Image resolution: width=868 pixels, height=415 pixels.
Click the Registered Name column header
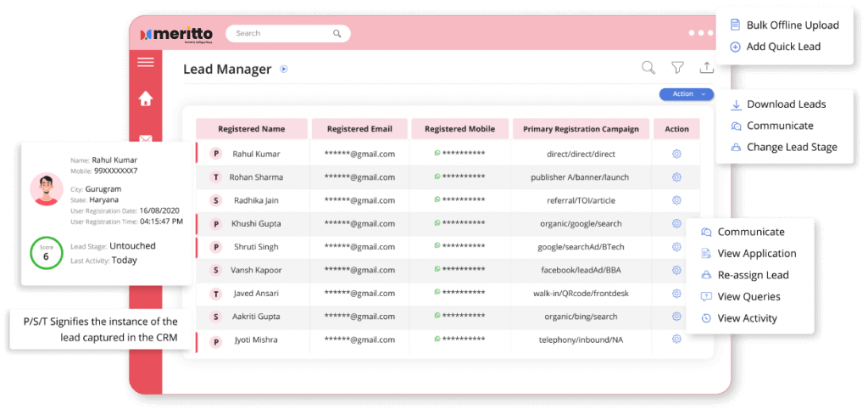[251, 129]
